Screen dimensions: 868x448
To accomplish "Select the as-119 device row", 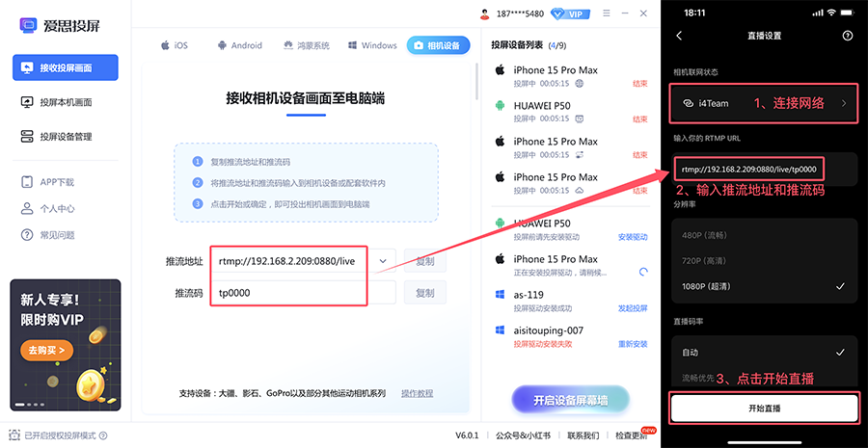I will tap(571, 301).
